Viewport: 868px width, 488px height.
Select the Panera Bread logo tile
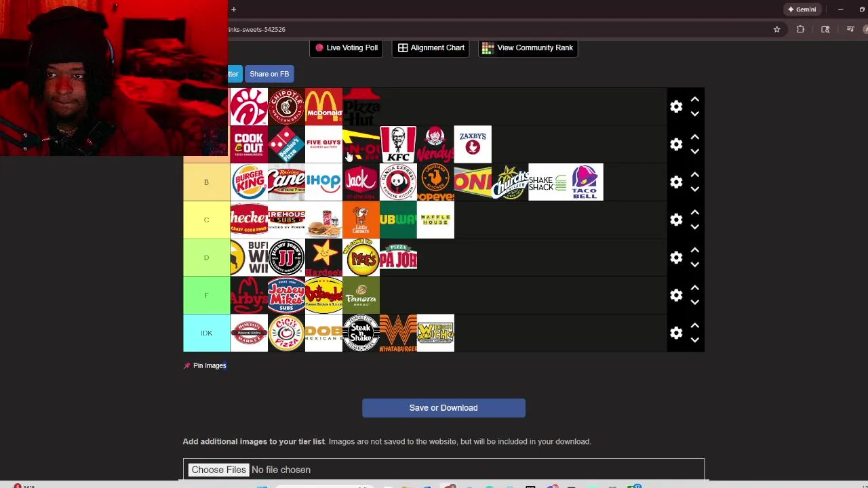click(x=361, y=295)
